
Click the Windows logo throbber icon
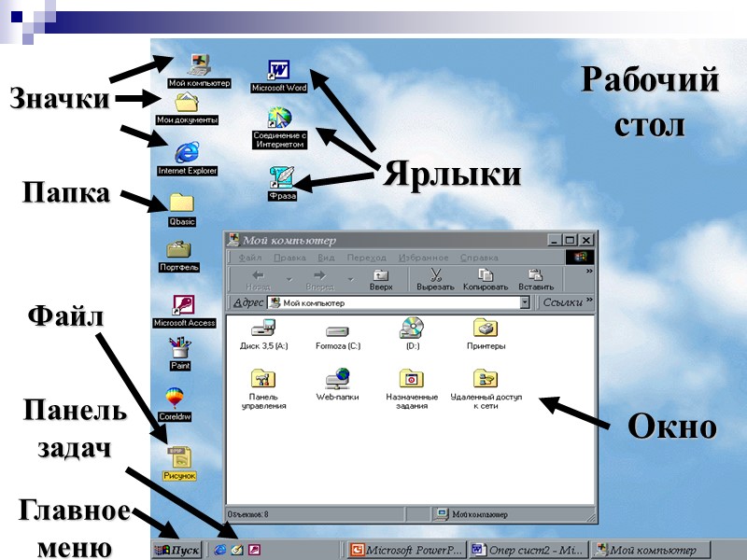click(580, 258)
